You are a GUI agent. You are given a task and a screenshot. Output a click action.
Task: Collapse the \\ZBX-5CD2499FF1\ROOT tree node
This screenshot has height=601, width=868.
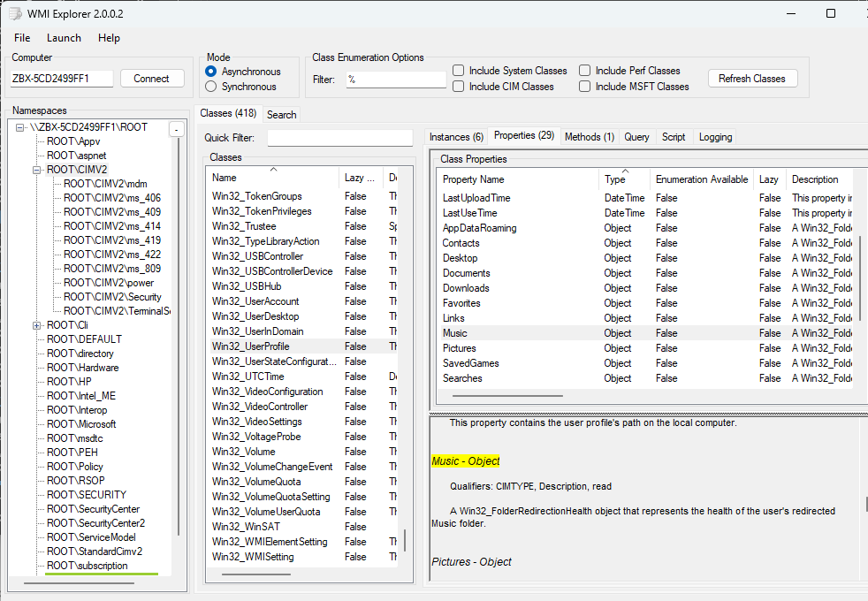coord(20,127)
